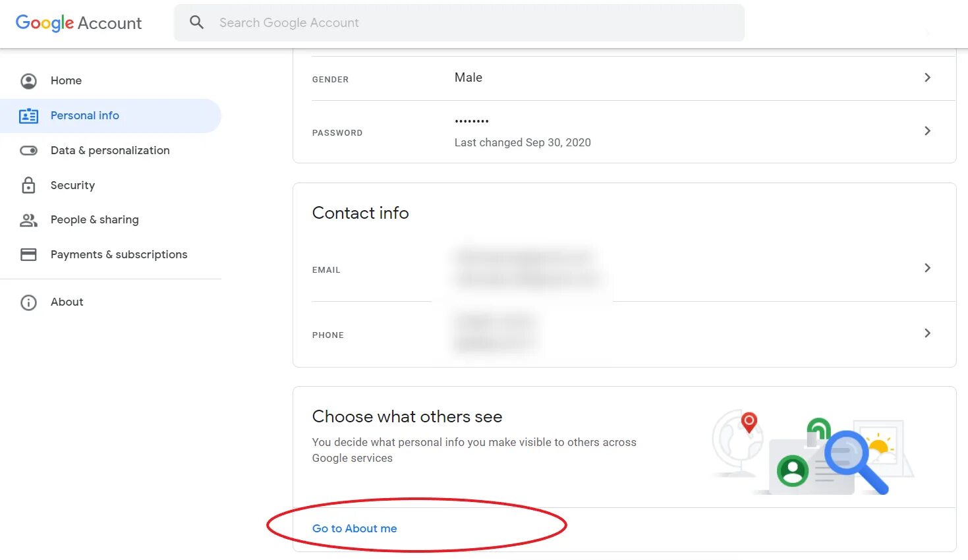Open the Email row chevron arrow

(927, 268)
